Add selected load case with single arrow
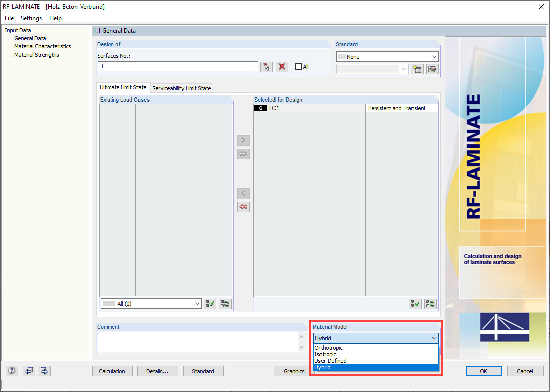Viewport: 550px width, 392px height. click(243, 140)
